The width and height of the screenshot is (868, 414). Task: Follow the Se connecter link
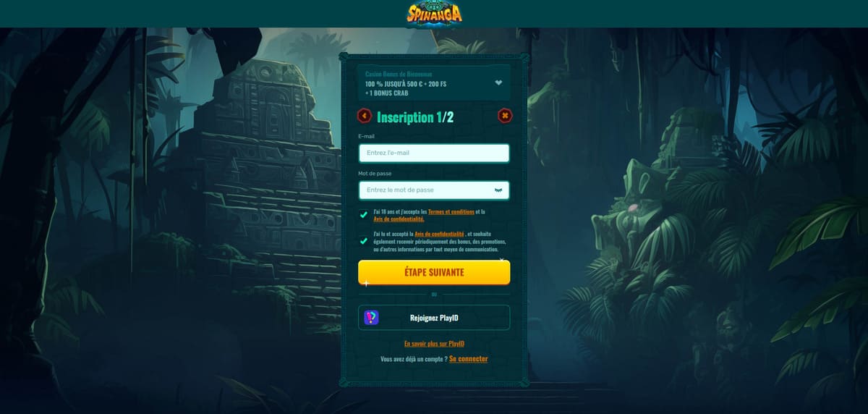click(x=468, y=359)
